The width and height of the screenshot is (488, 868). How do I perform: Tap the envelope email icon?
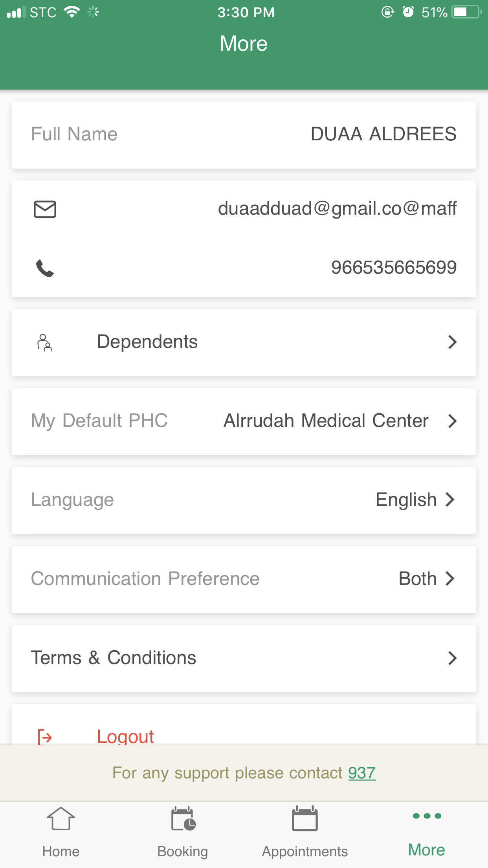coord(45,209)
